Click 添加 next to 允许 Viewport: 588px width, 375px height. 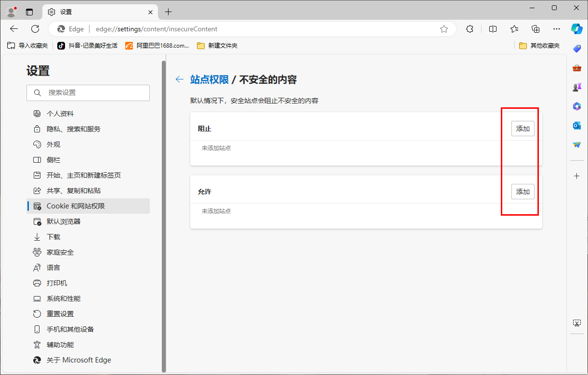[523, 191]
